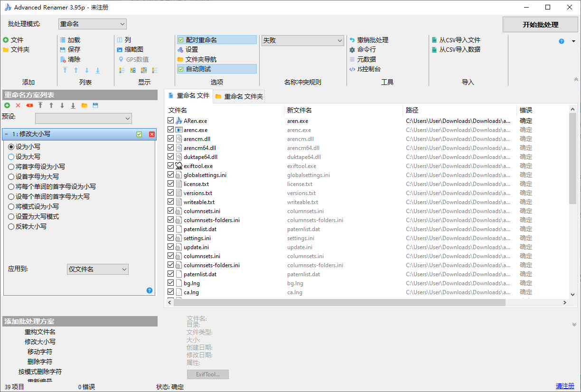Click the green add 文件 icon
The width and height of the screenshot is (581, 392).
click(6, 40)
